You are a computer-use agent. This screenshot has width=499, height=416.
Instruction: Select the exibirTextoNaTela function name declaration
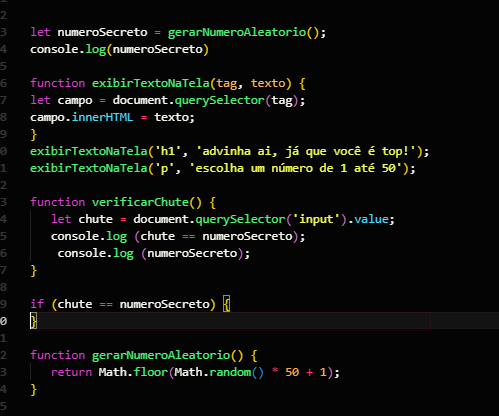coord(151,83)
